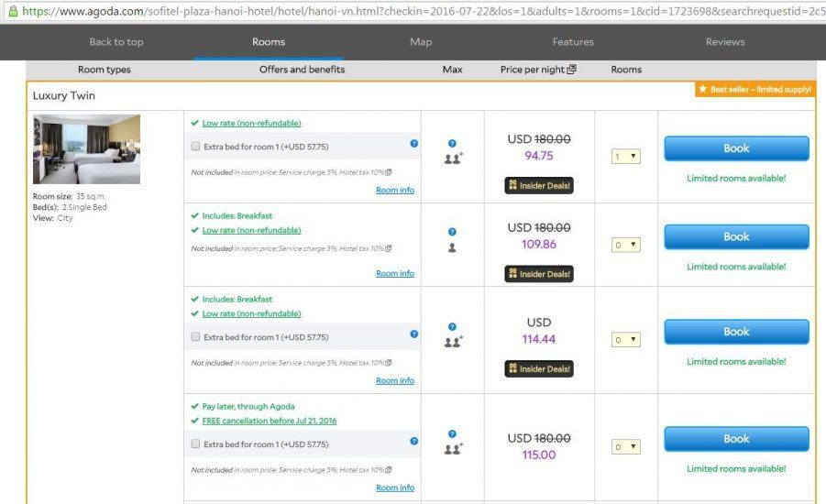Check extra bed option for 115.00 rate

pos(195,444)
